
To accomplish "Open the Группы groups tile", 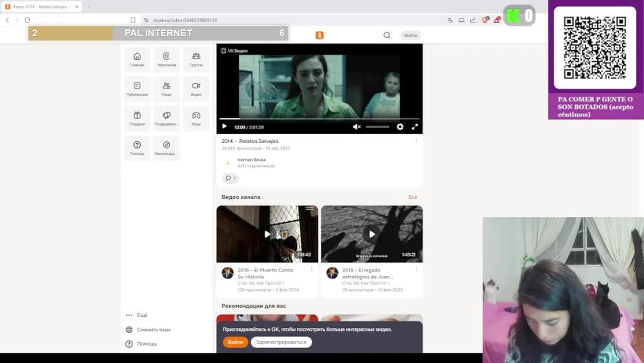I will 196,59.
